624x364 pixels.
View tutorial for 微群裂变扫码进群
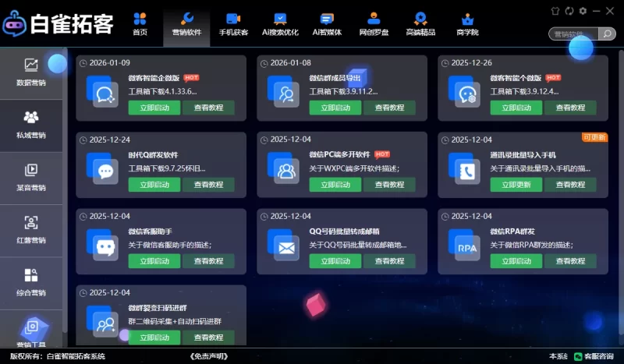pos(208,337)
